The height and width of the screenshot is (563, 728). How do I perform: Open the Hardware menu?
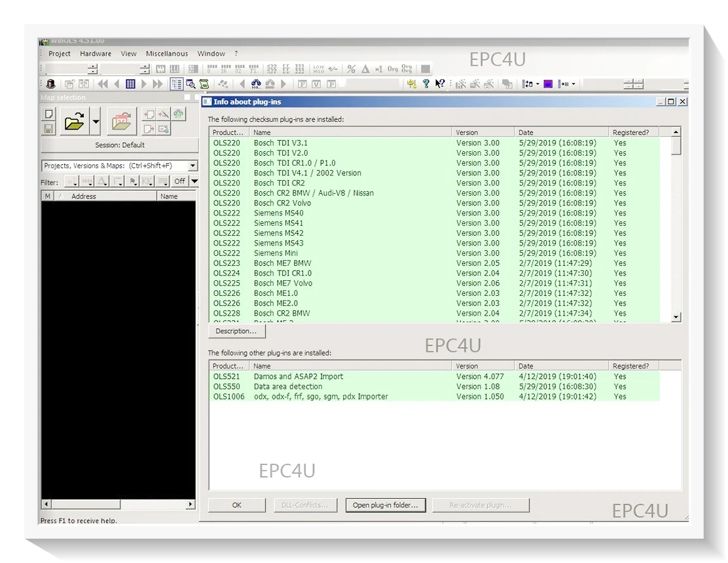click(x=96, y=54)
